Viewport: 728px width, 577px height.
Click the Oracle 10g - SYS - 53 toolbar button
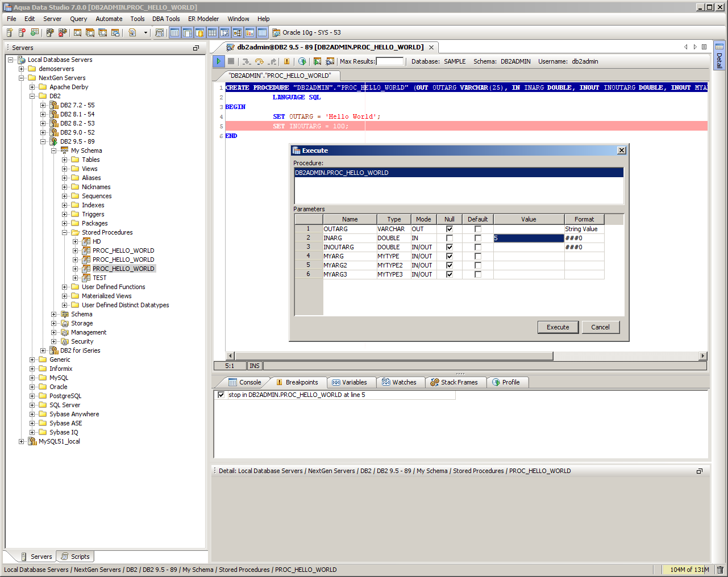306,32
